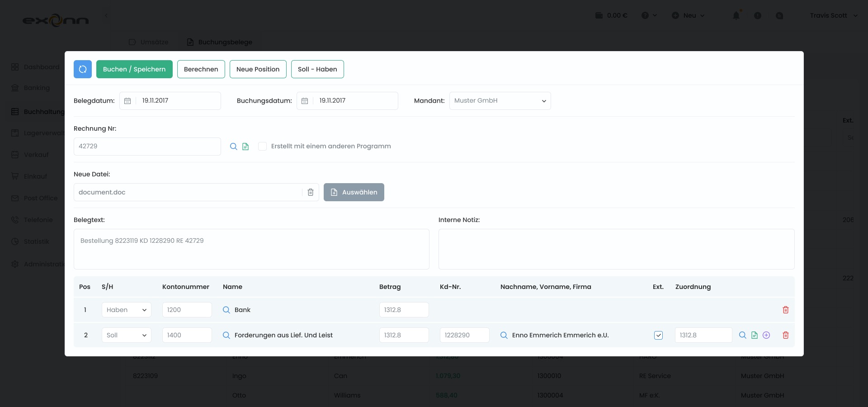Collapse sidebar with chevron arrow
Image resolution: width=868 pixels, height=407 pixels.
pyautogui.click(x=106, y=15)
